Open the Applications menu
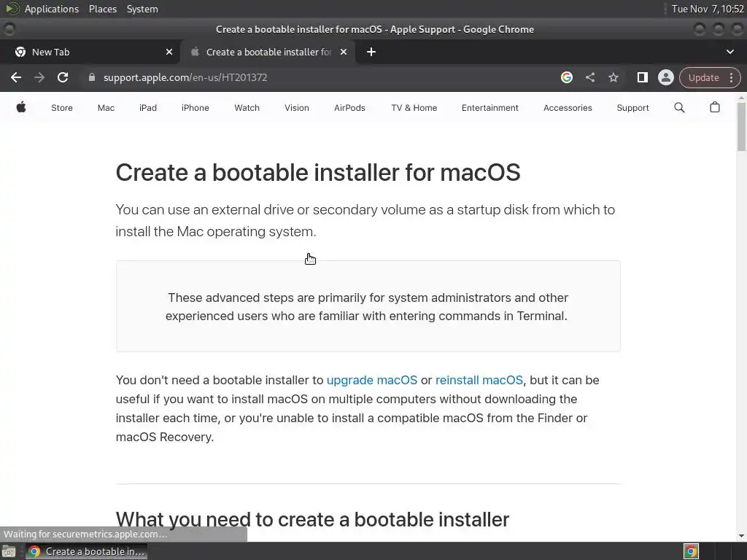The image size is (747, 560). [x=52, y=9]
